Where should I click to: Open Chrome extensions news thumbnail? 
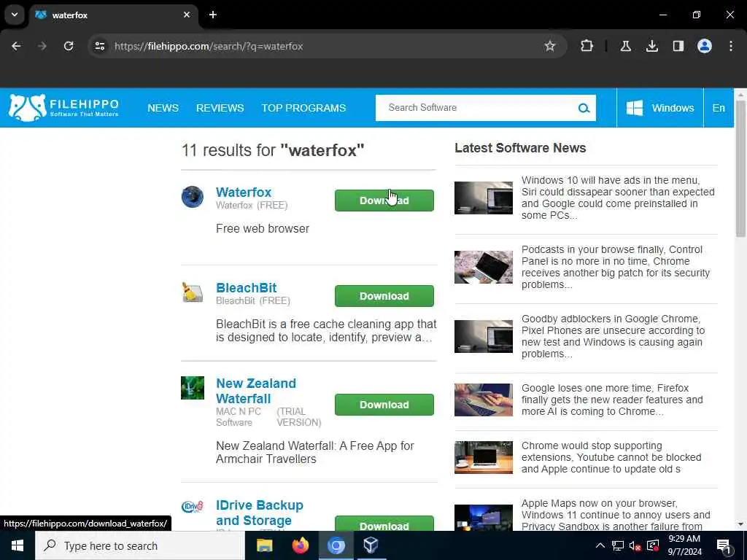coord(484,458)
